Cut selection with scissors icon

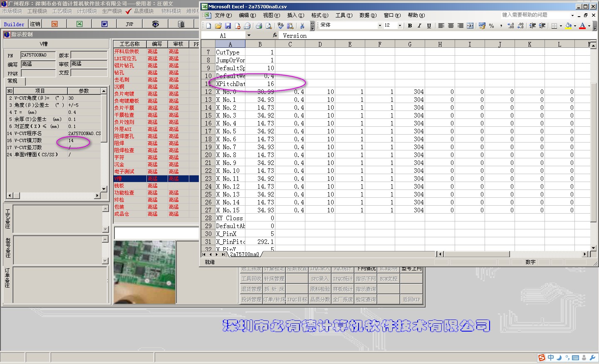click(x=302, y=26)
